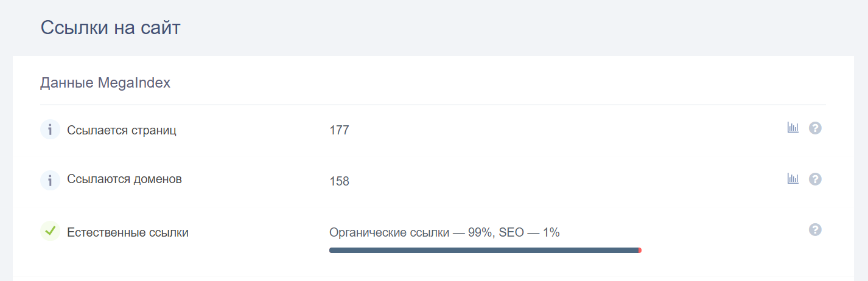The width and height of the screenshot is (868, 281).
Task: Select the Естественные ссылки label
Action: [x=128, y=232]
